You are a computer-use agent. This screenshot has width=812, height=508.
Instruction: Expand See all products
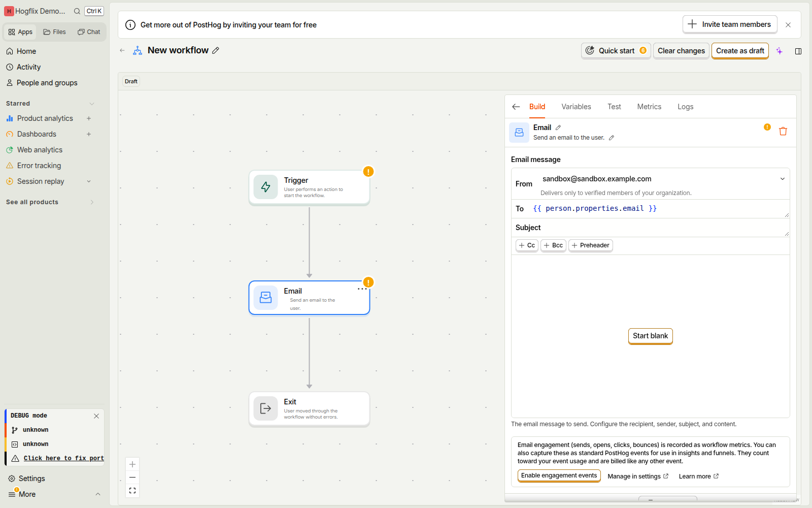[x=92, y=202]
